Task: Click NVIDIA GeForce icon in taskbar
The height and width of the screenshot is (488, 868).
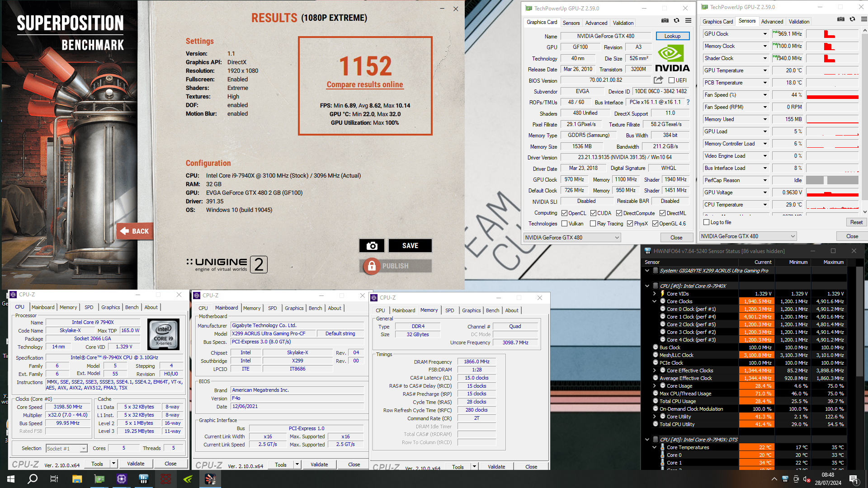Action: tap(188, 479)
